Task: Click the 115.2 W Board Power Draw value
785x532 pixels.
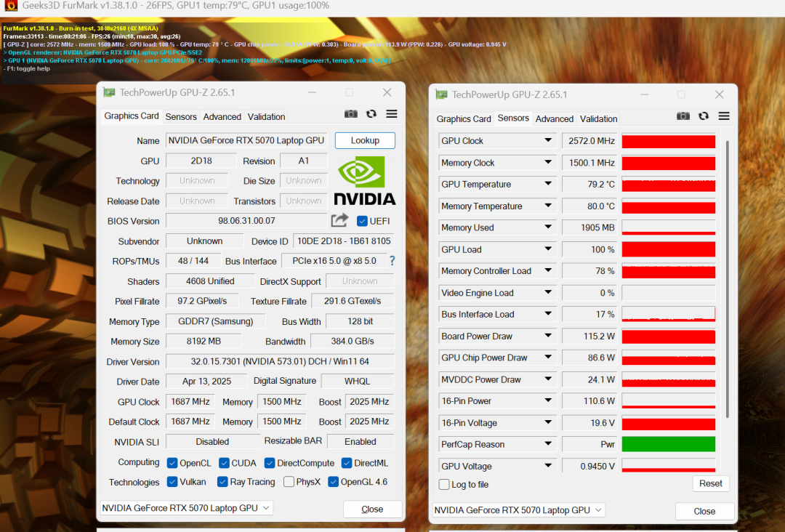Action: click(x=590, y=336)
